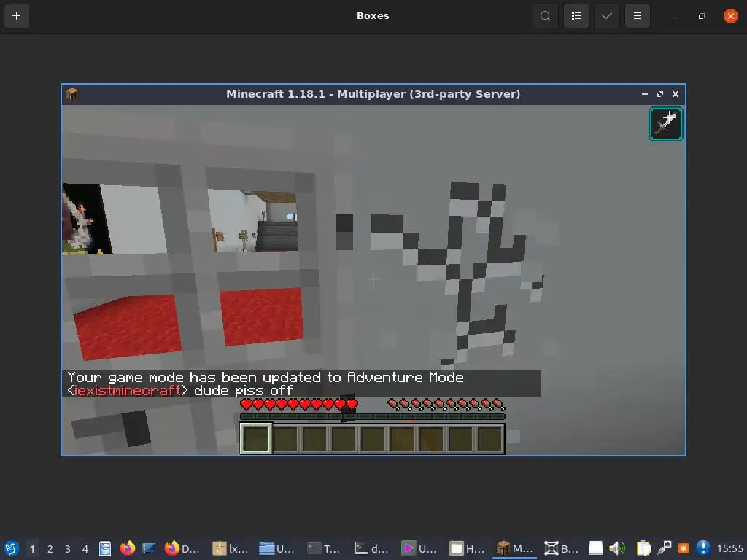Click the speed effect status icon
The width and height of the screenshot is (747, 560).
[665, 124]
